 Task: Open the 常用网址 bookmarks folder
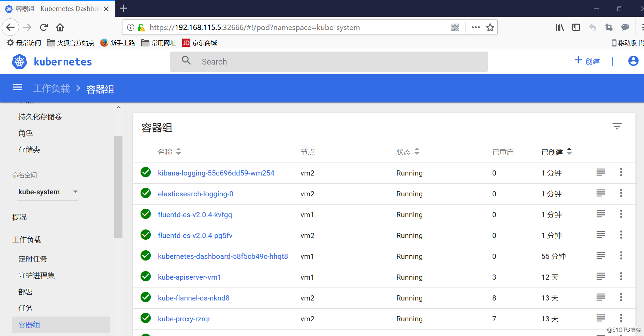[159, 43]
